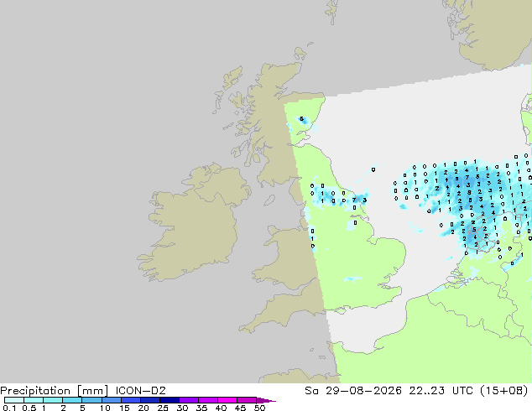Click the date 29-08-2026 in footer

[363, 391]
